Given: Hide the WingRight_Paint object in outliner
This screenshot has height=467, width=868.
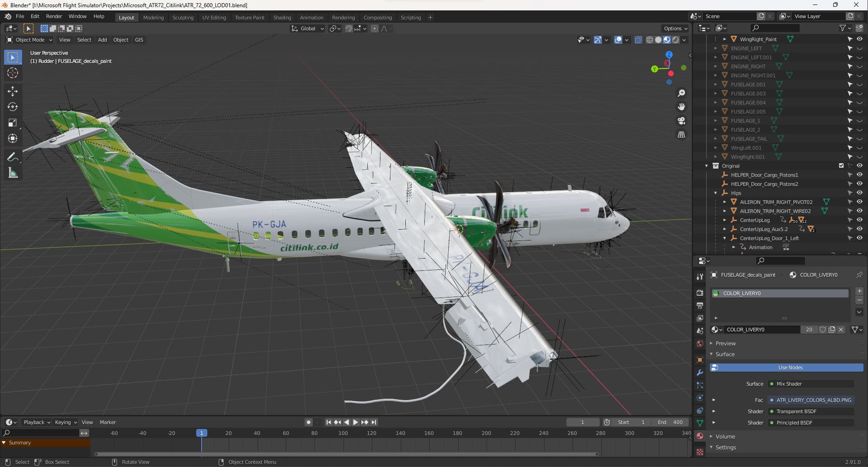Looking at the screenshot, I should coord(859,39).
